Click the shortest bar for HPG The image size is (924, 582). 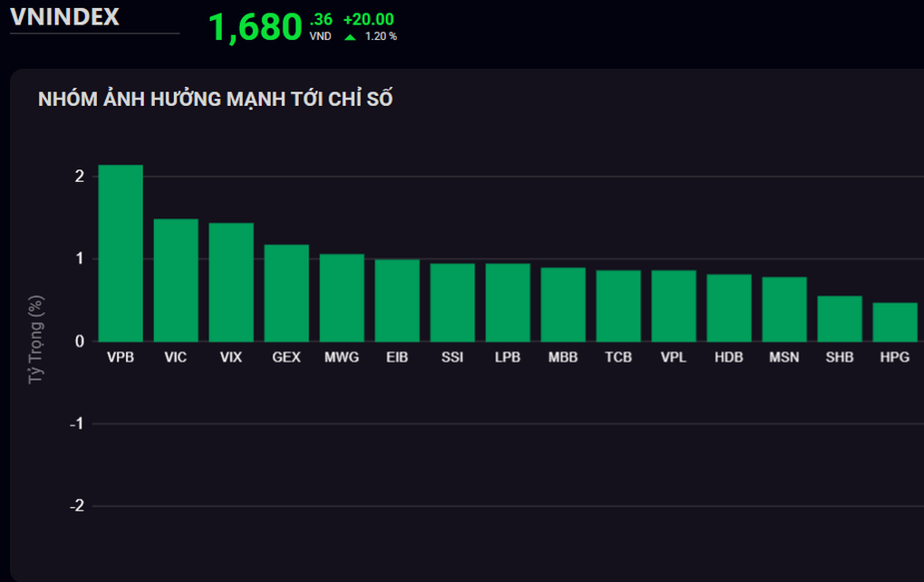pyautogui.click(x=894, y=322)
